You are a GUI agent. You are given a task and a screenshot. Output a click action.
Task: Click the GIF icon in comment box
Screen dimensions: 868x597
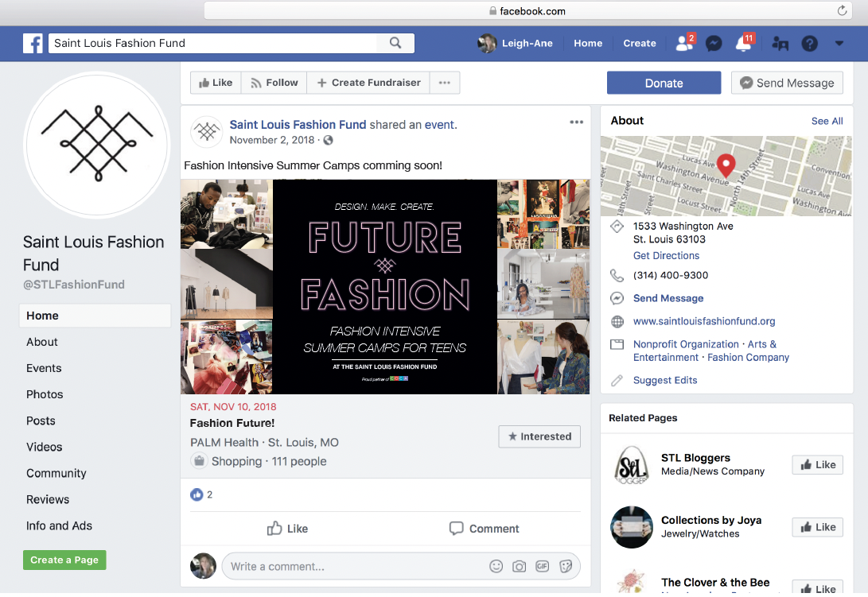click(542, 566)
